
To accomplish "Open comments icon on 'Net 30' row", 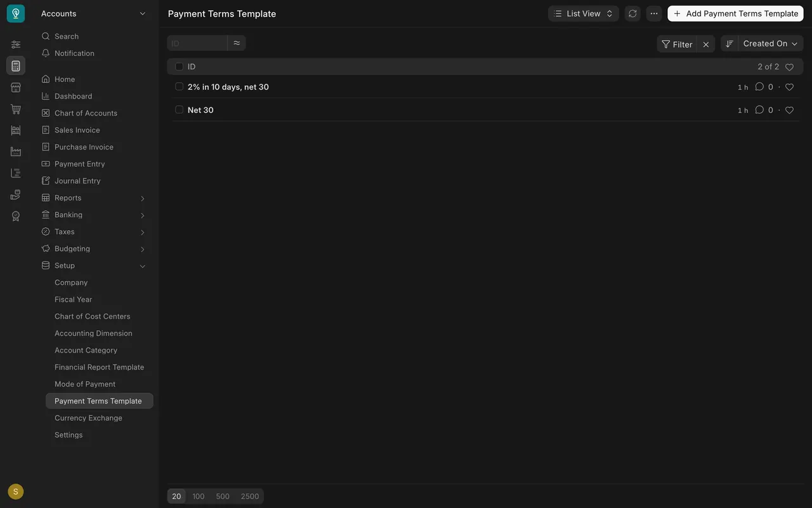I will 759,110.
